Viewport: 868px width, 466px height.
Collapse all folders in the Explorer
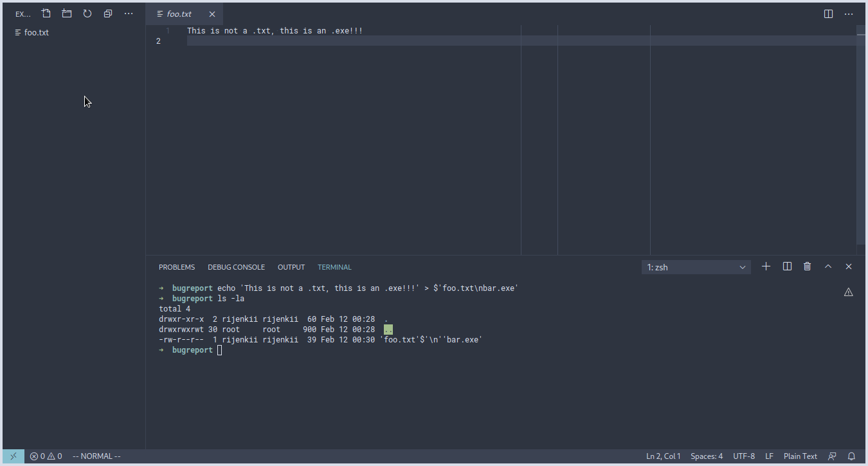107,13
